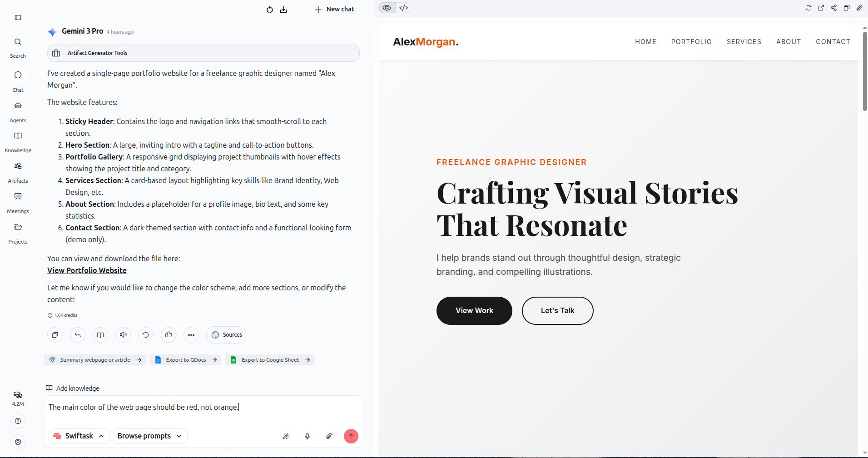Select Summary webpage or article suggestion
868x458 pixels.
[95, 360]
